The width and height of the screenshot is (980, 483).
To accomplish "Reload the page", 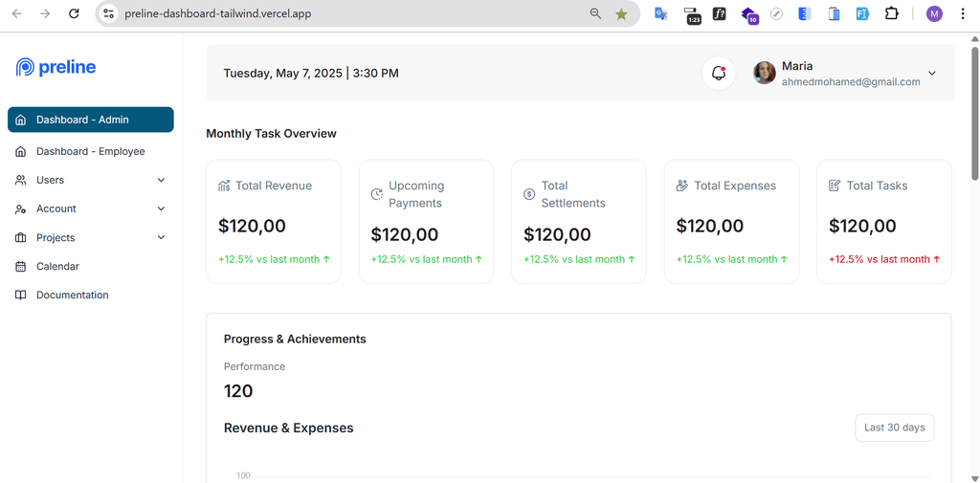I will (x=74, y=13).
